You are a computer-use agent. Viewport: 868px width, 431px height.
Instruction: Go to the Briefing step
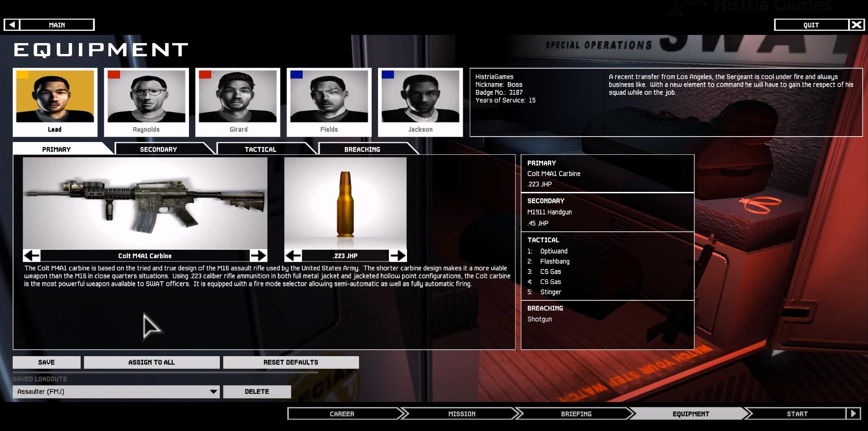[x=576, y=414]
